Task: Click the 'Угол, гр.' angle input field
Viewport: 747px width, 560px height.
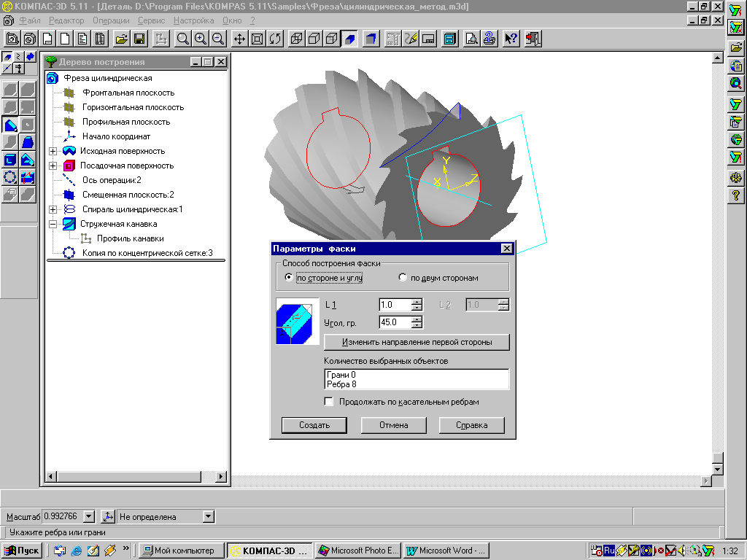Action: (395, 322)
